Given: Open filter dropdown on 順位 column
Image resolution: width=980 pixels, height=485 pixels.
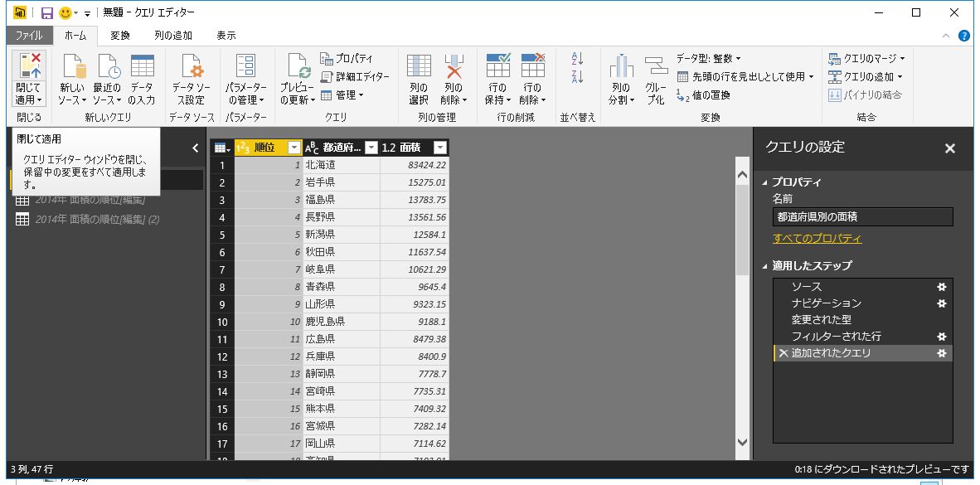Looking at the screenshot, I should (294, 148).
